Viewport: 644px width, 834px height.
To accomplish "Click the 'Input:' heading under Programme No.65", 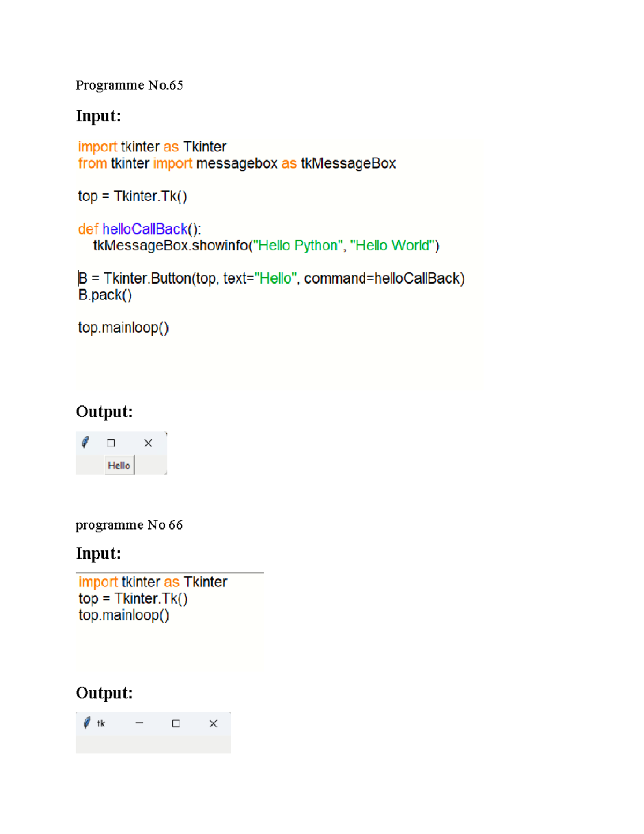I will pos(98,115).
